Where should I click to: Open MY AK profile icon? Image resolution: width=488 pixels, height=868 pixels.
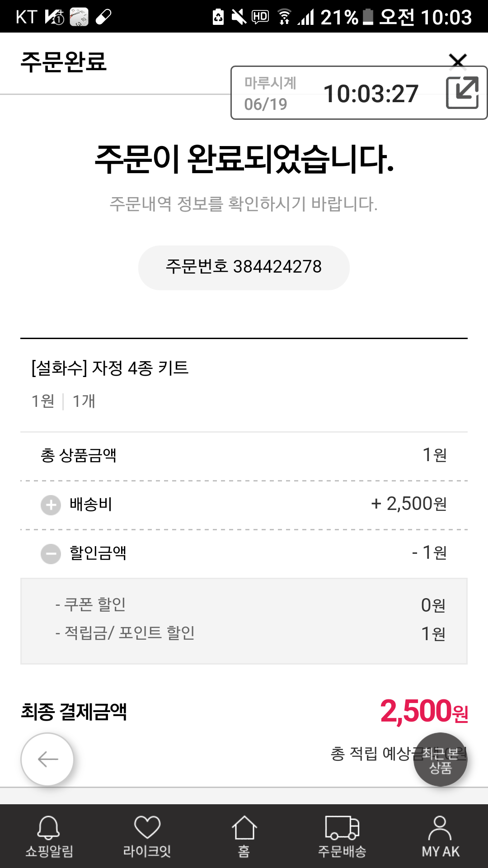(x=440, y=835)
